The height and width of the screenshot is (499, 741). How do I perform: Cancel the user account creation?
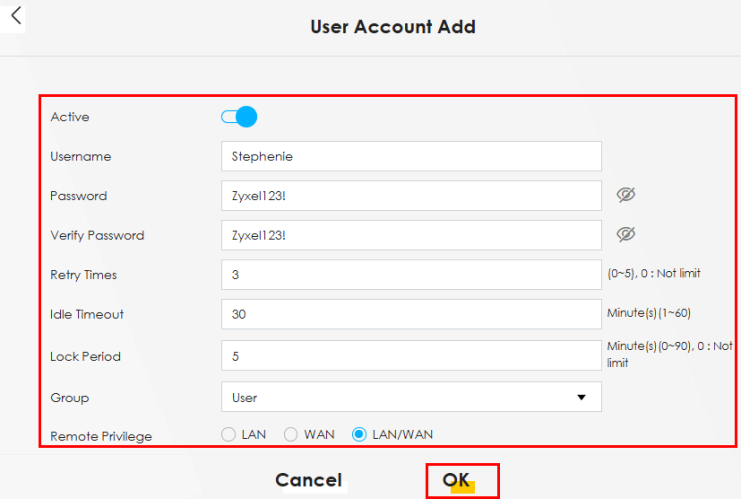(308, 481)
